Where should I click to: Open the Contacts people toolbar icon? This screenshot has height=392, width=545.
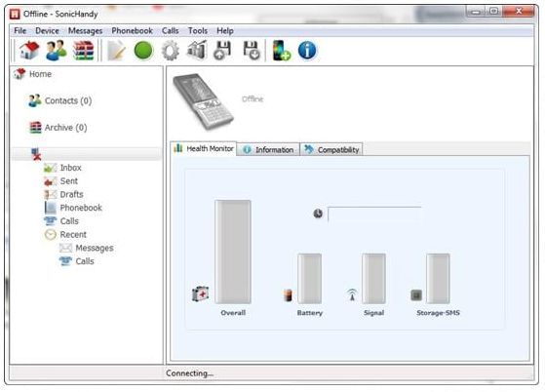click(x=56, y=51)
